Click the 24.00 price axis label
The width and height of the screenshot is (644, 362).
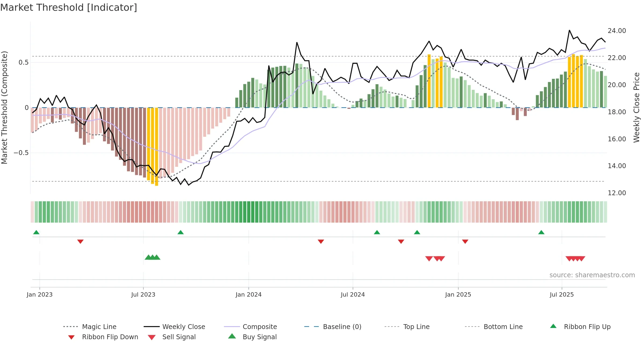(x=617, y=31)
